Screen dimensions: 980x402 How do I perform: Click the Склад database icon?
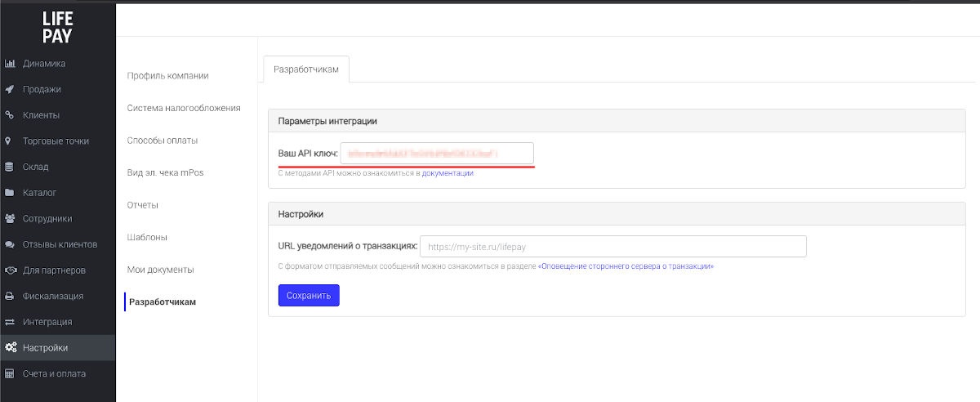pyautogui.click(x=10, y=167)
